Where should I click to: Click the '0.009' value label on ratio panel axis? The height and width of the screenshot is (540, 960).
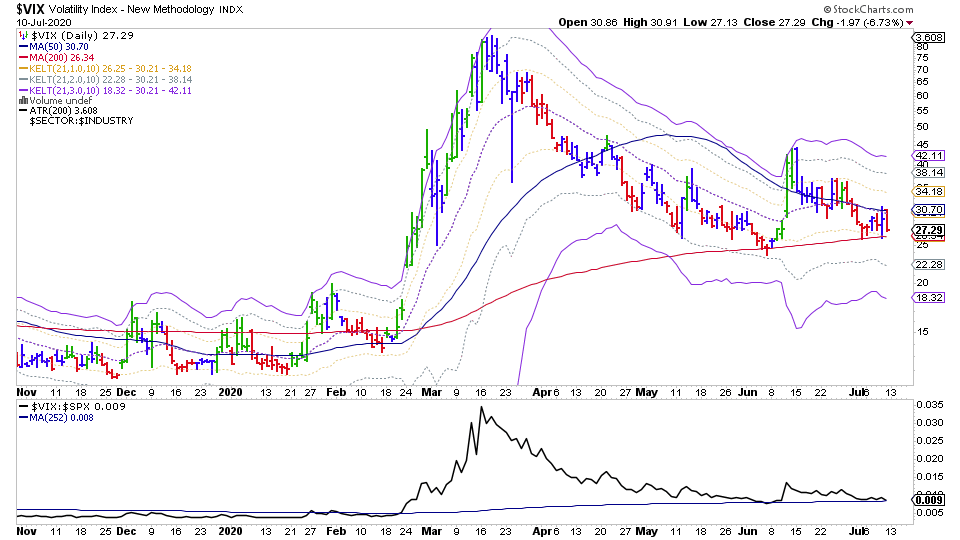tap(929, 500)
